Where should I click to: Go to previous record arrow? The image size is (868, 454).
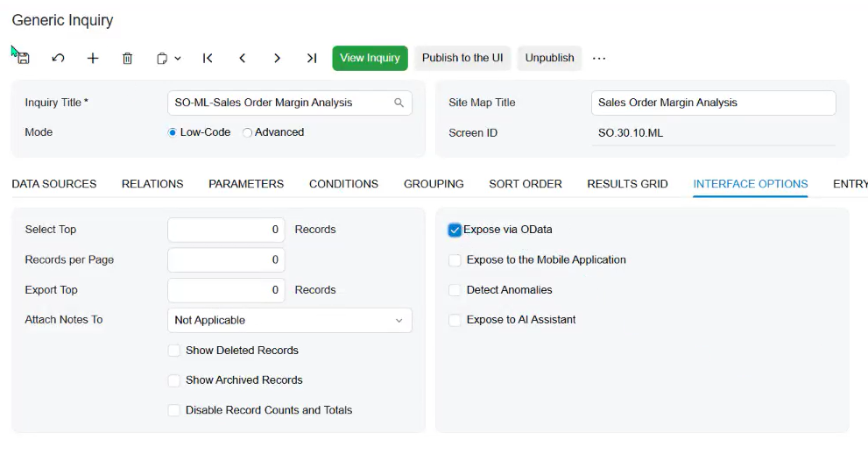(243, 58)
